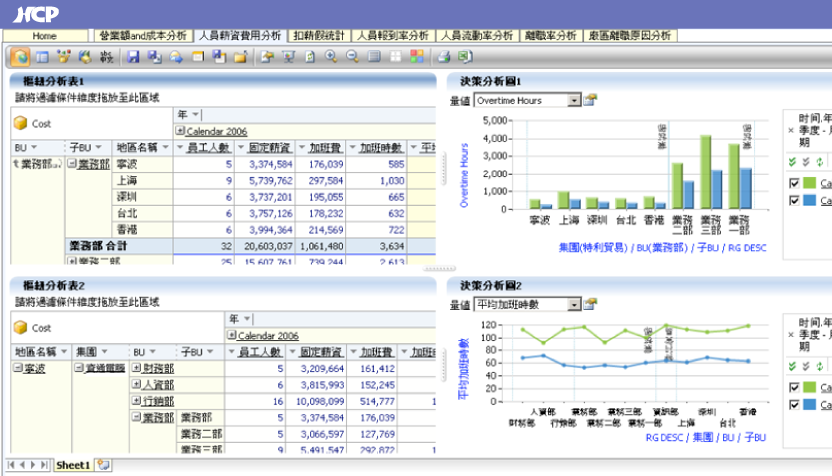Viewport: 832px width, 476px height.
Task: Select the Sheet1 sheet tab
Action: click(x=72, y=465)
